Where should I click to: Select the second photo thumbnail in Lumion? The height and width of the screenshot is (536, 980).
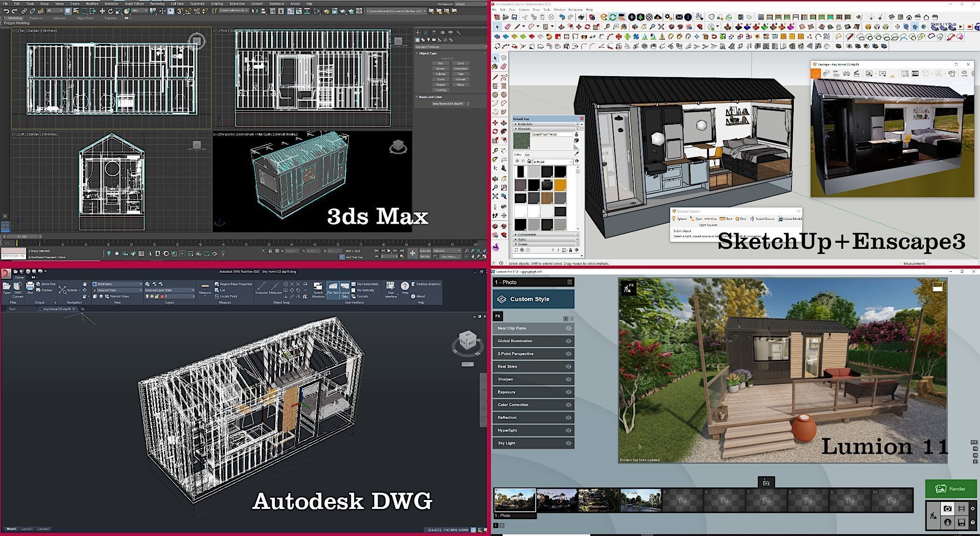557,500
